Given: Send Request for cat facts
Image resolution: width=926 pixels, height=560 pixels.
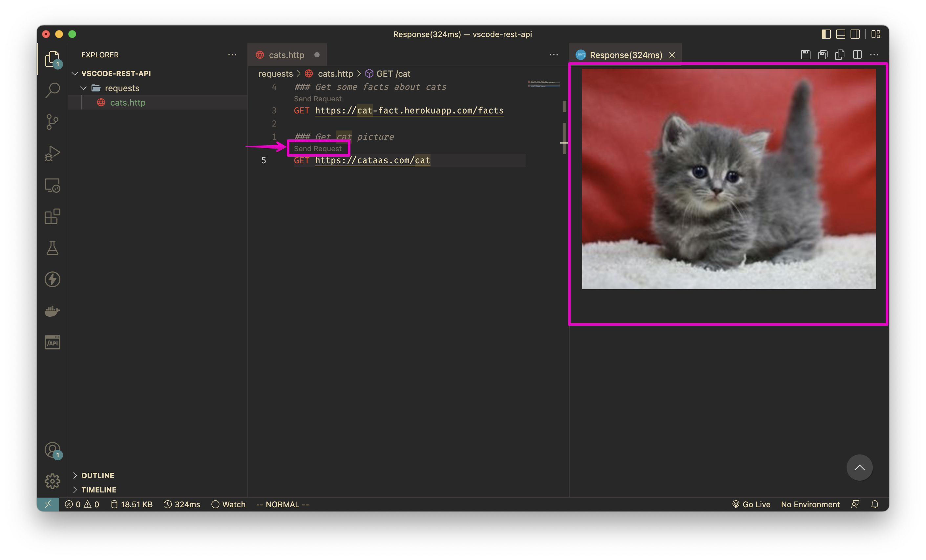Looking at the screenshot, I should point(318,99).
